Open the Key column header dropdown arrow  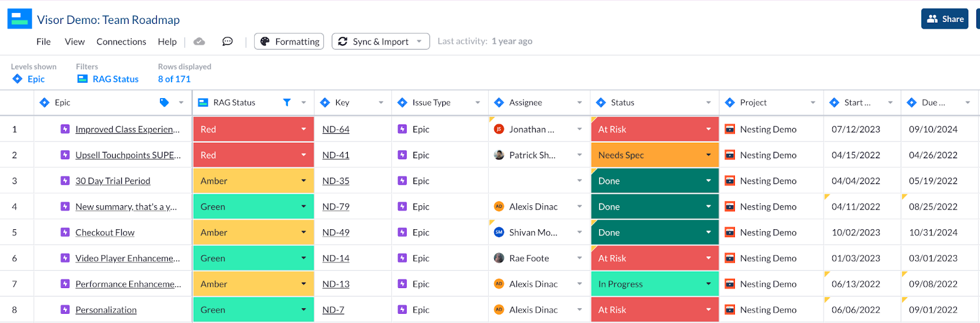point(381,103)
